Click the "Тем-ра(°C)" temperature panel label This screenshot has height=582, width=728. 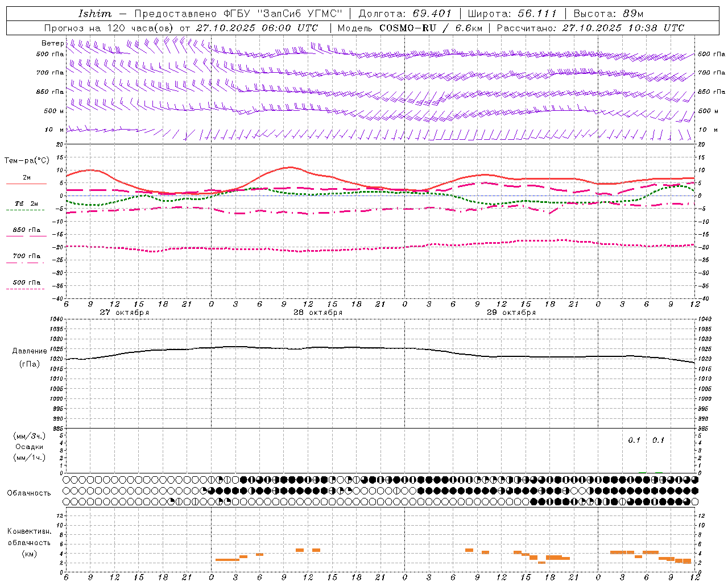click(27, 161)
